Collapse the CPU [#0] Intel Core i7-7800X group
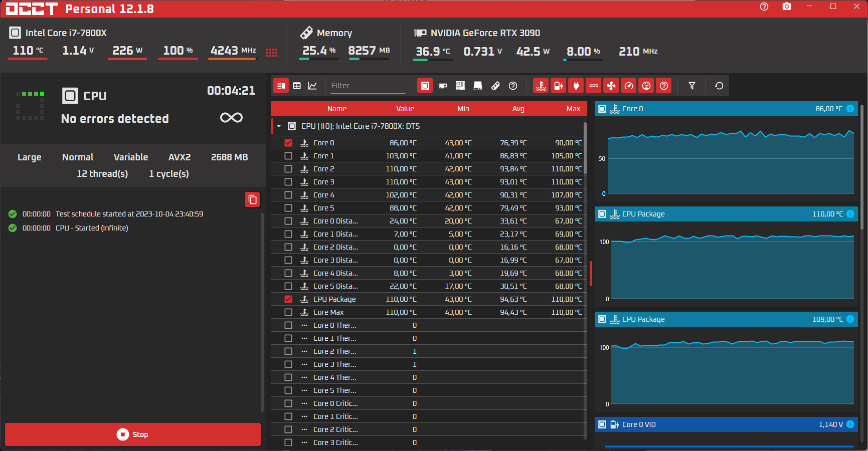 coord(279,126)
